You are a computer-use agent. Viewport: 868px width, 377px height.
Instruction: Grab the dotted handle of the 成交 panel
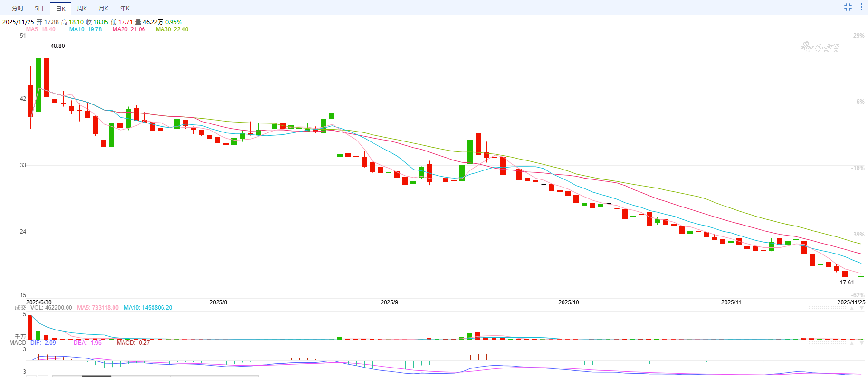pos(827,308)
